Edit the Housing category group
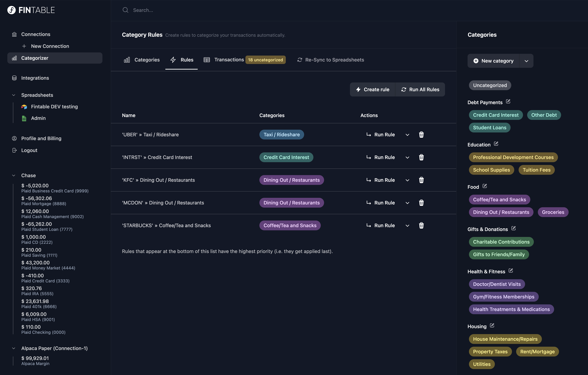 [492, 325]
